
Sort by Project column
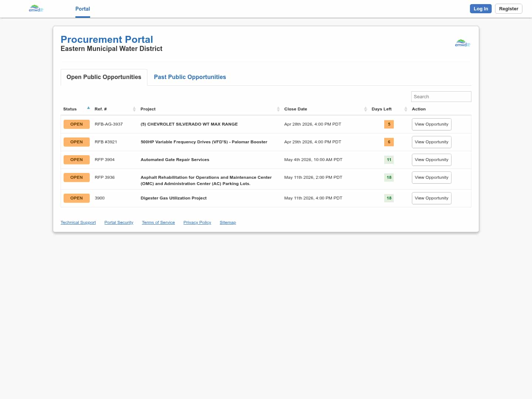point(278,109)
